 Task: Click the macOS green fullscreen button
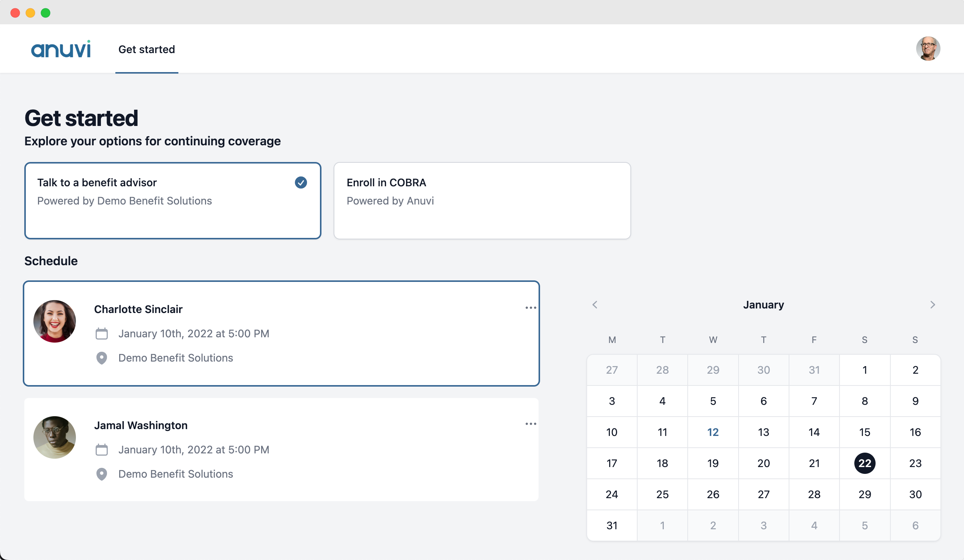click(x=46, y=13)
